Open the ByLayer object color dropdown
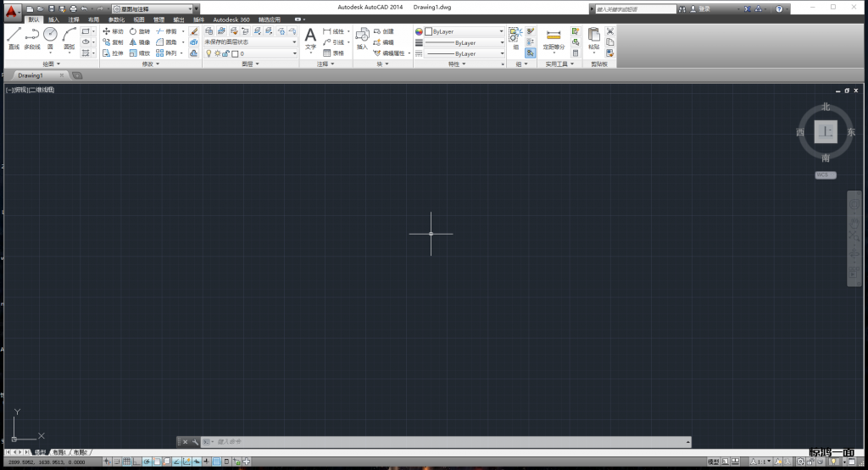 [x=464, y=31]
